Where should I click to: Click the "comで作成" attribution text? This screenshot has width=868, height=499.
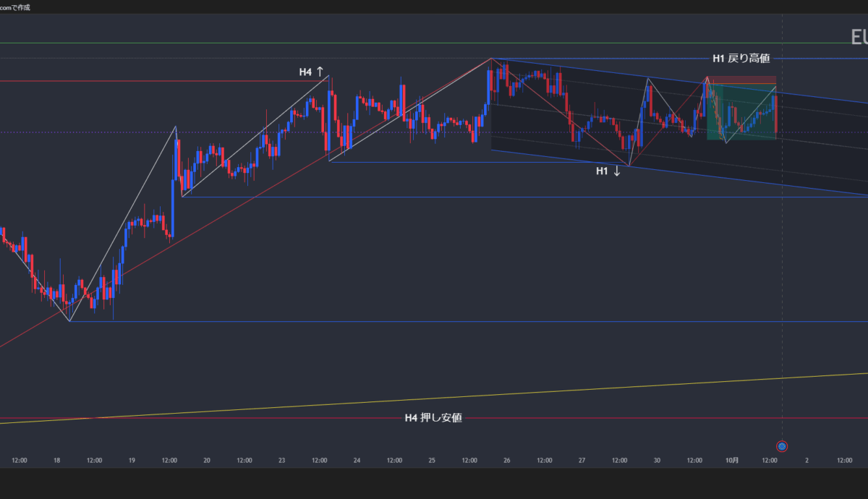15,7
